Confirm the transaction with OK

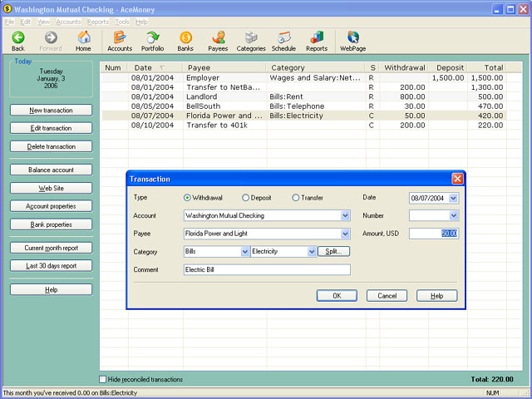coord(337,296)
